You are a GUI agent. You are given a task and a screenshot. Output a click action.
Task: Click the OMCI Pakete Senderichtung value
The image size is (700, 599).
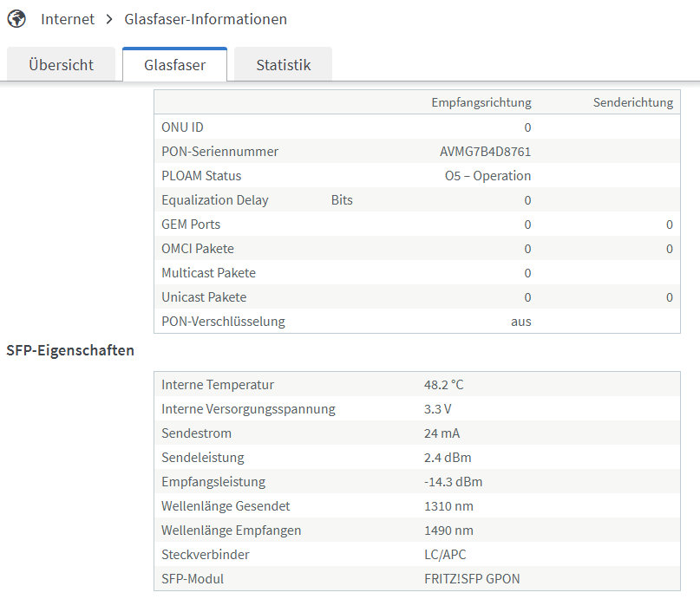(x=669, y=249)
